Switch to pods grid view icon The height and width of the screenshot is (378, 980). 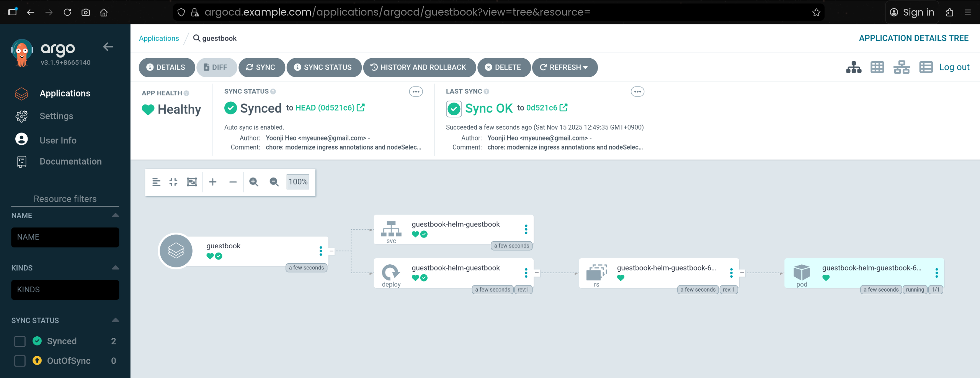pyautogui.click(x=877, y=67)
